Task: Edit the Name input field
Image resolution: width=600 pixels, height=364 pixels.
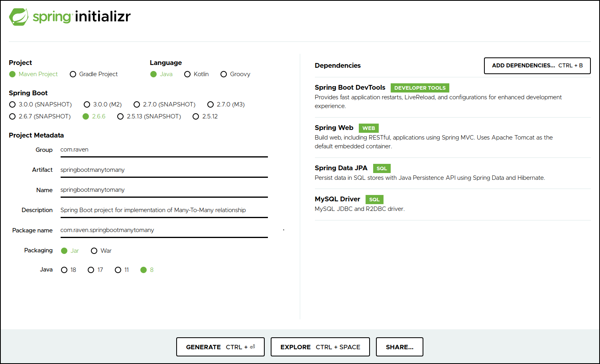Action: point(164,190)
